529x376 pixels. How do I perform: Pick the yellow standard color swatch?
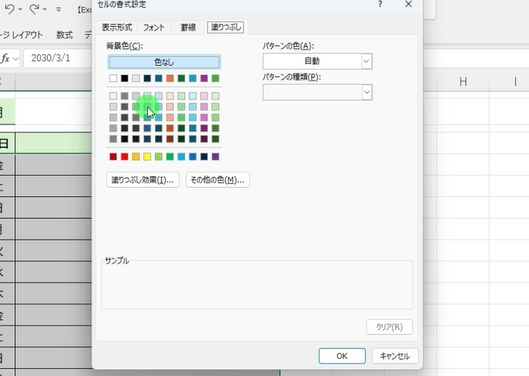[x=147, y=157]
